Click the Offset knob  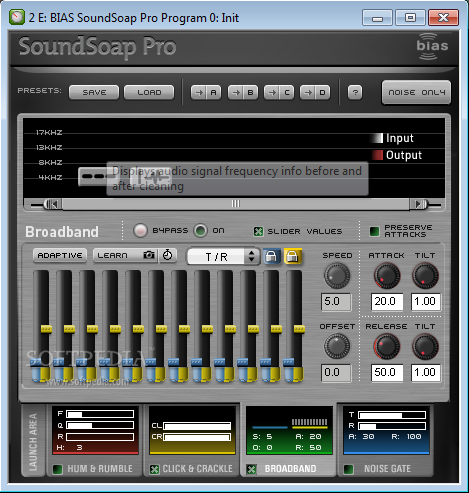(x=337, y=346)
